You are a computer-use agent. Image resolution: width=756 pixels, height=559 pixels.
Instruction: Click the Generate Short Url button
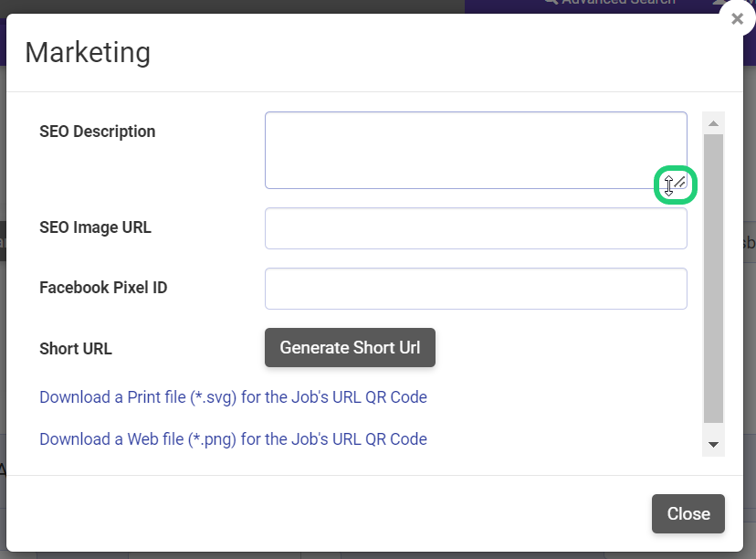(x=350, y=348)
